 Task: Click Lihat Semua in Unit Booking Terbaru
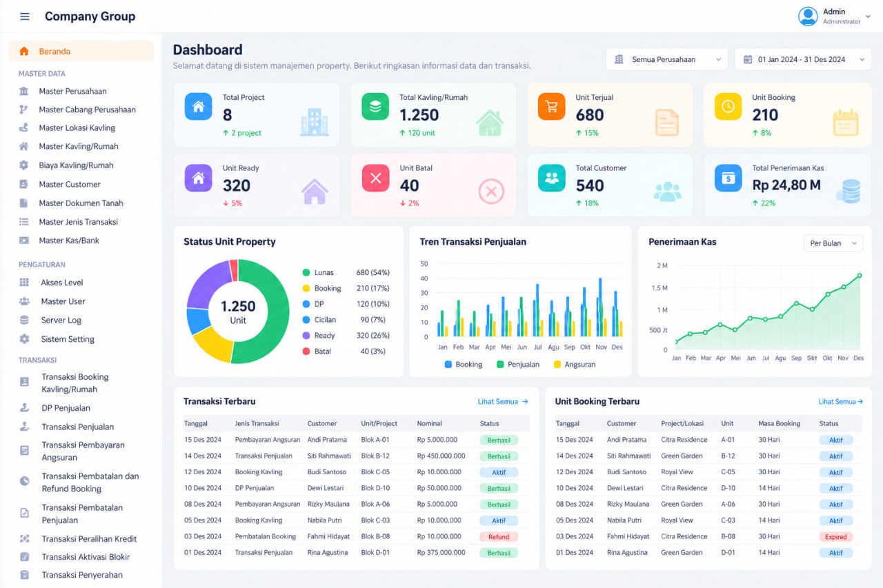pyautogui.click(x=840, y=401)
